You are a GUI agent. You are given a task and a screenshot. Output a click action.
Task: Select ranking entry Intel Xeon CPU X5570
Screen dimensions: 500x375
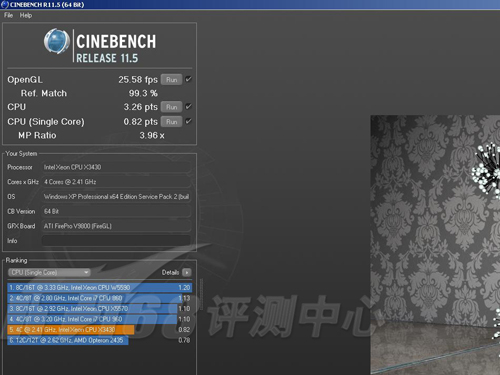coord(99,309)
